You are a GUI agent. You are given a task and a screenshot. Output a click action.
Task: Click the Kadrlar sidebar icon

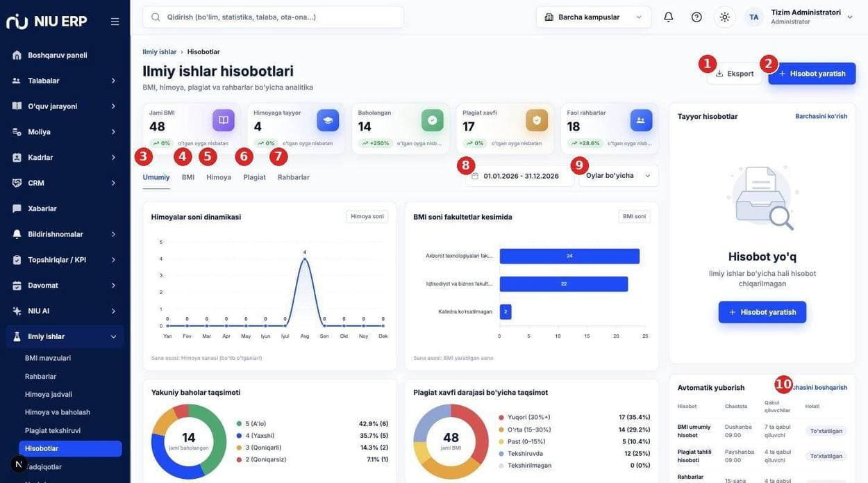[x=17, y=157]
